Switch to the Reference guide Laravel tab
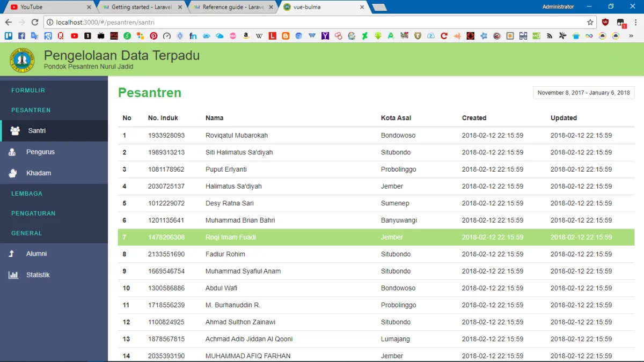Image resolution: width=644 pixels, height=362 pixels. tap(232, 7)
